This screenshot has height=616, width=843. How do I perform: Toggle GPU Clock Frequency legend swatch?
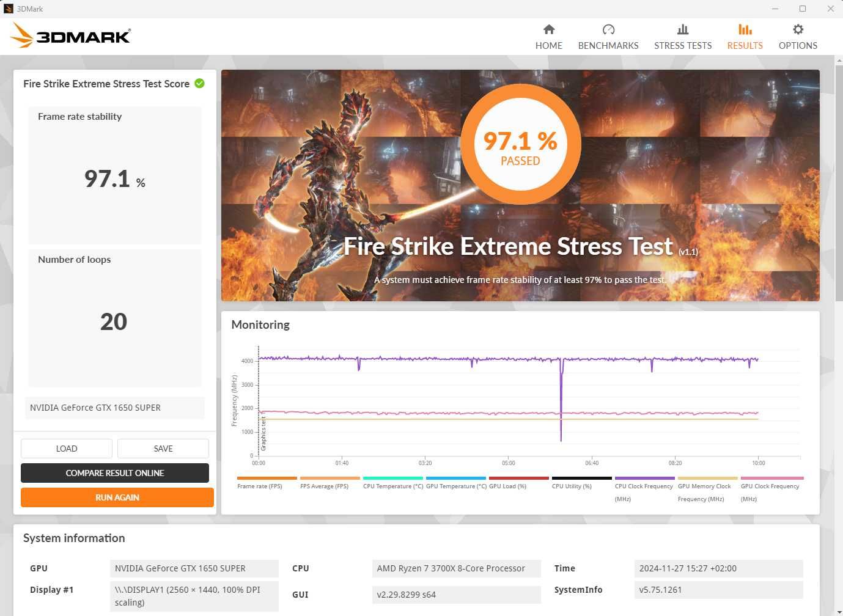tap(772, 479)
